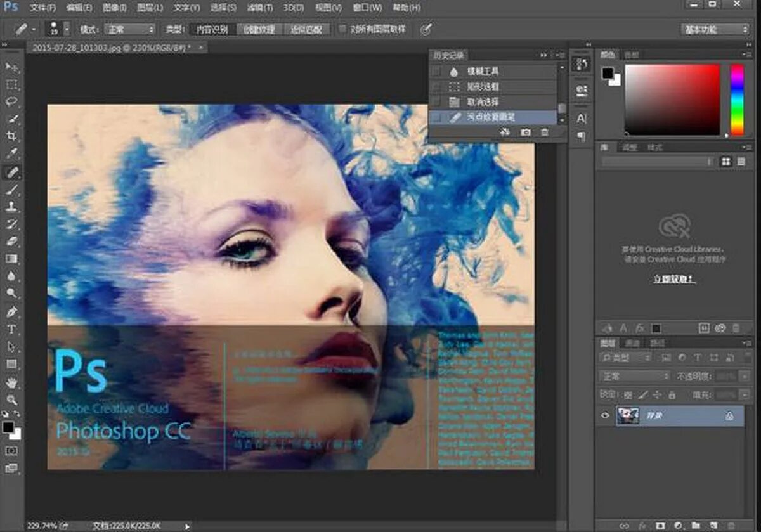Screen dimensions: 761x532
Task: Select the Dodge tool
Action: point(12,293)
